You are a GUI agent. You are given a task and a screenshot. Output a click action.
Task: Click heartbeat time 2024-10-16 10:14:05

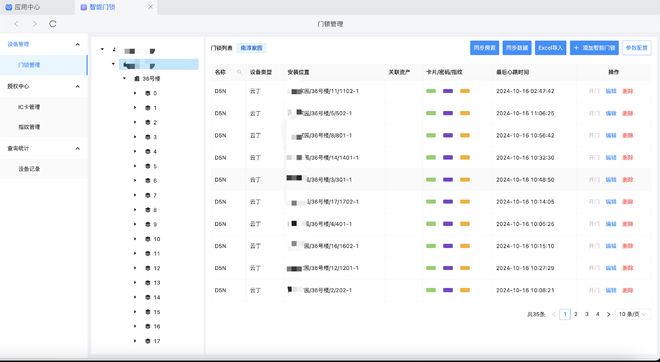525,202
